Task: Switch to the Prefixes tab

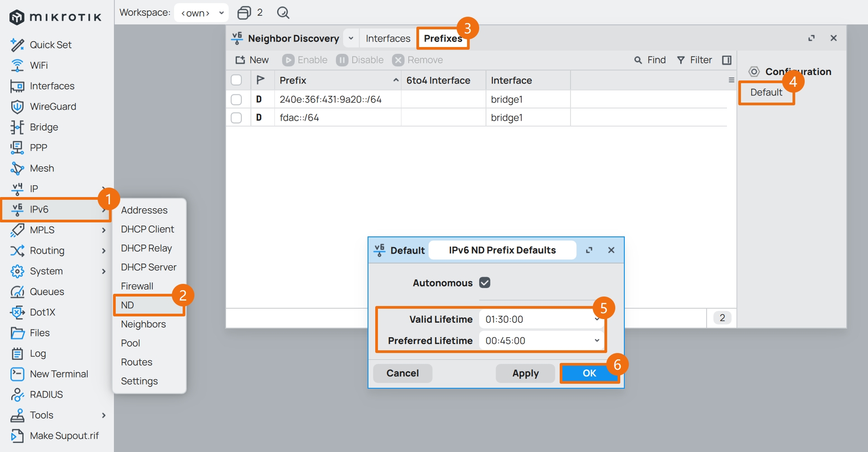Action: [x=443, y=38]
